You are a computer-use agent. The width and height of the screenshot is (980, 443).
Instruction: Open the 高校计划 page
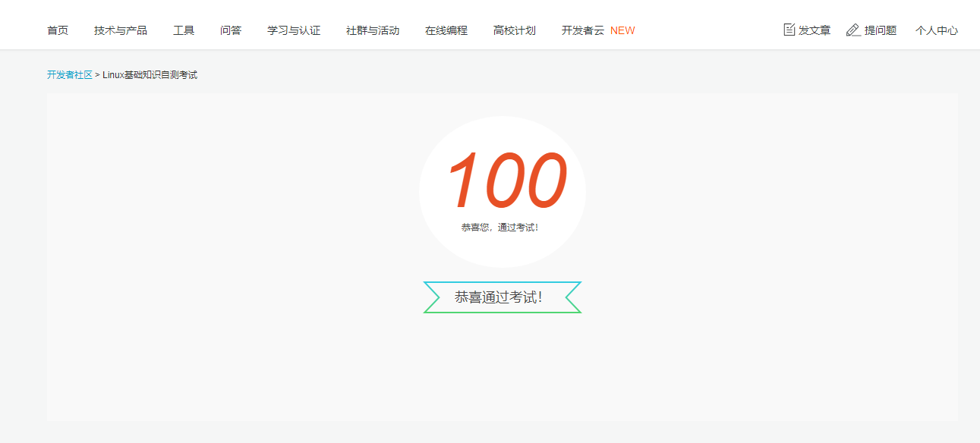[x=515, y=30]
